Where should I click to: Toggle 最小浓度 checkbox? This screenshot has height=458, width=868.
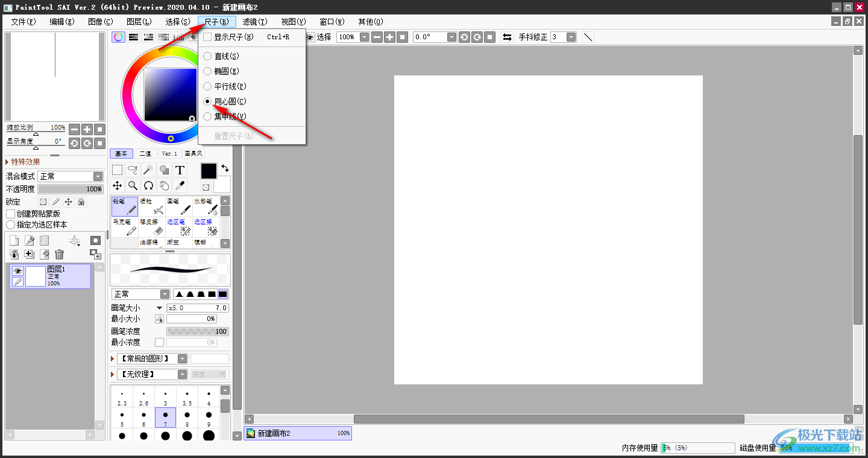tap(159, 342)
